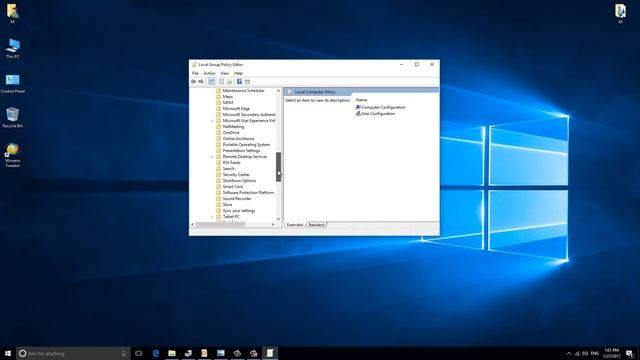Expand the Microsoft User Experience Virtualization node

pyautogui.click(x=212, y=121)
